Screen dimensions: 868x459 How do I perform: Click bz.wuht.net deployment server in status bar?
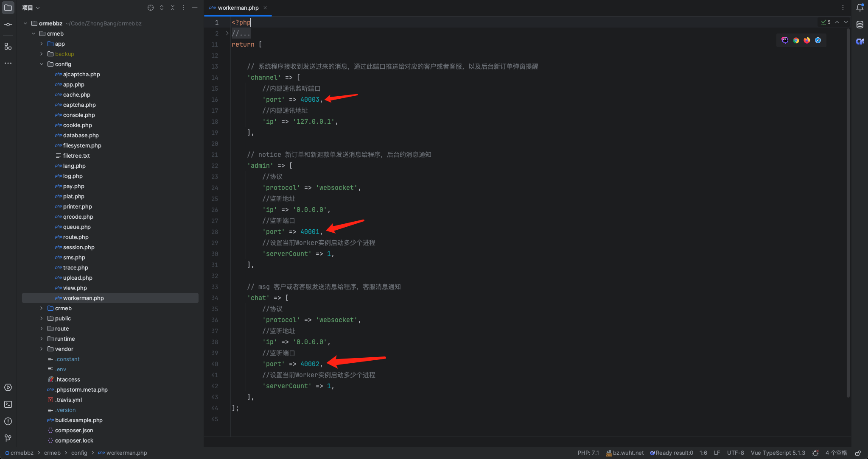click(x=624, y=453)
